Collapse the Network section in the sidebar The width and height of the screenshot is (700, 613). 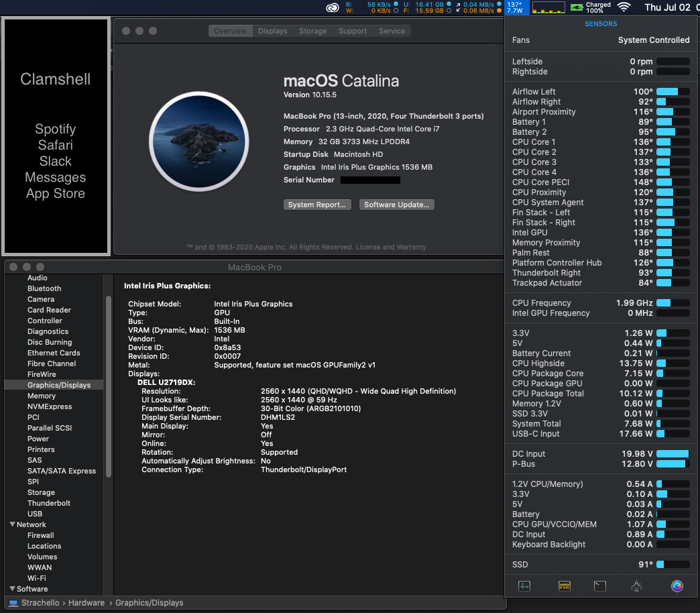(x=13, y=524)
